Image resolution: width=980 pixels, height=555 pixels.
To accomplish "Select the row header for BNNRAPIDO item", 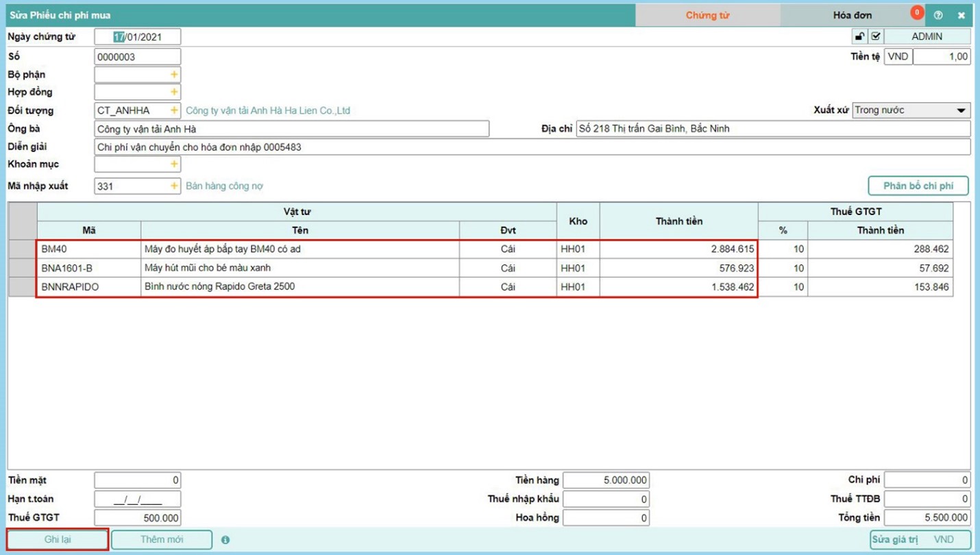I will click(23, 287).
